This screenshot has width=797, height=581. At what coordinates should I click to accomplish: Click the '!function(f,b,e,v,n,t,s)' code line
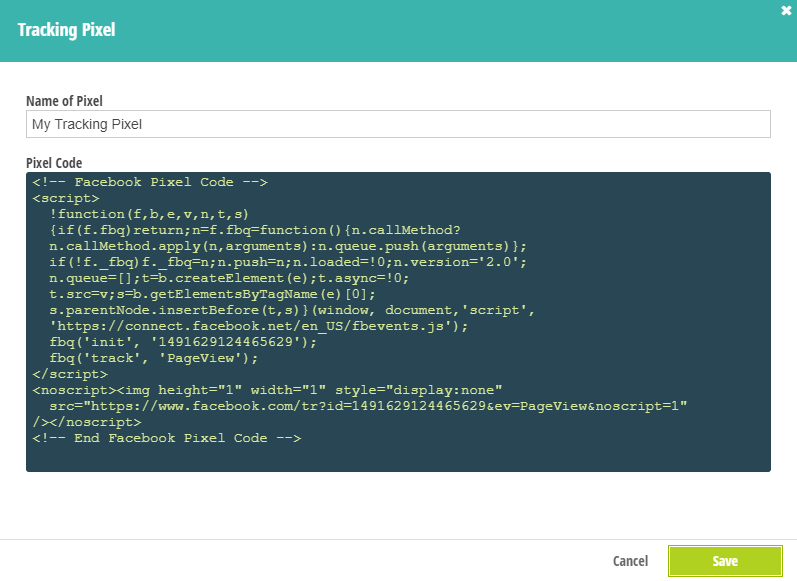pos(149,214)
